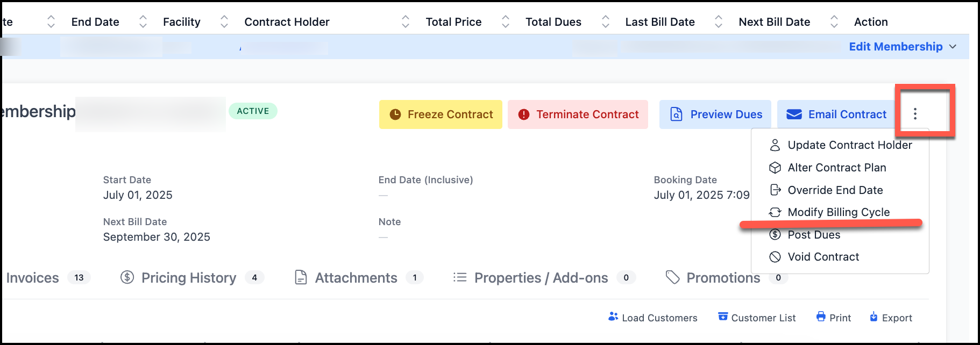
Task: Click the Attachments document icon
Action: click(301, 277)
